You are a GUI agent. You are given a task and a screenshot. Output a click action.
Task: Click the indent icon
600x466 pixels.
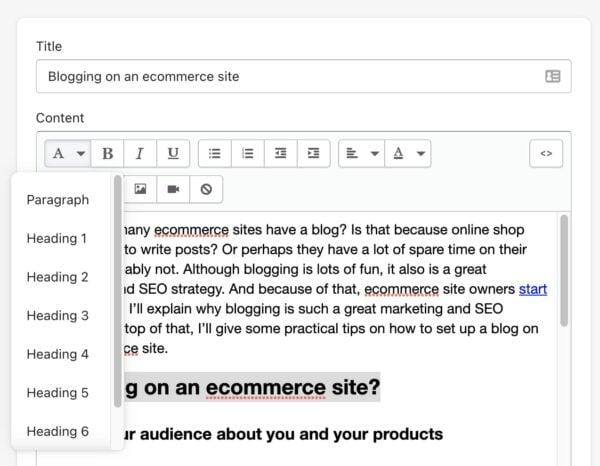(x=314, y=153)
